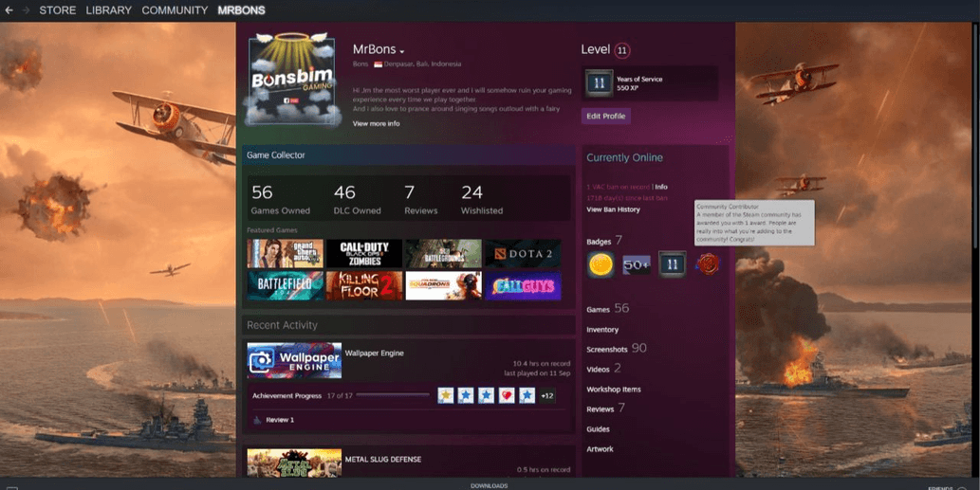The height and width of the screenshot is (490, 980).
Task: Open the Inventory link
Action: pos(602,330)
